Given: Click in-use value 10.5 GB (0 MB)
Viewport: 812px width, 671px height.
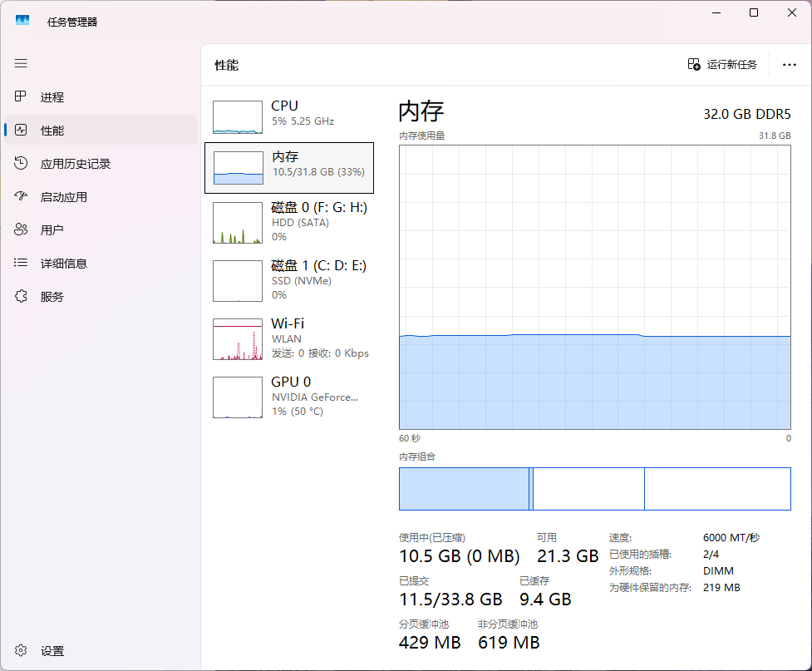Looking at the screenshot, I should pos(460,556).
